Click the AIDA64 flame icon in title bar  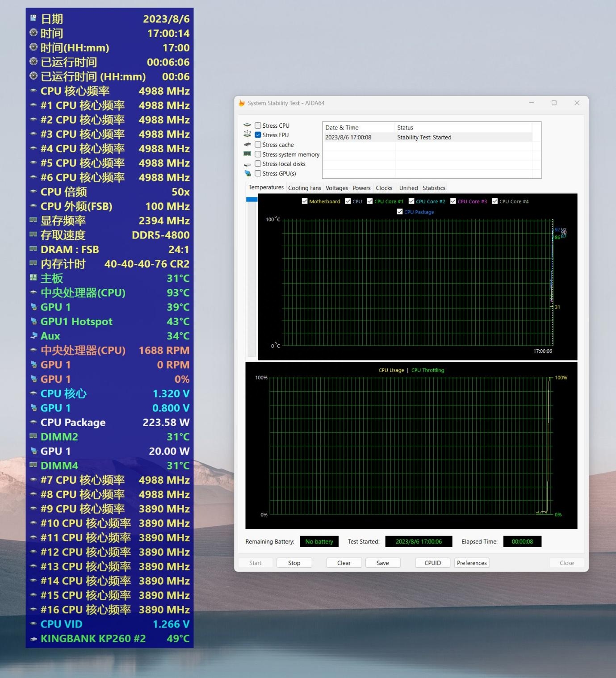click(x=242, y=103)
